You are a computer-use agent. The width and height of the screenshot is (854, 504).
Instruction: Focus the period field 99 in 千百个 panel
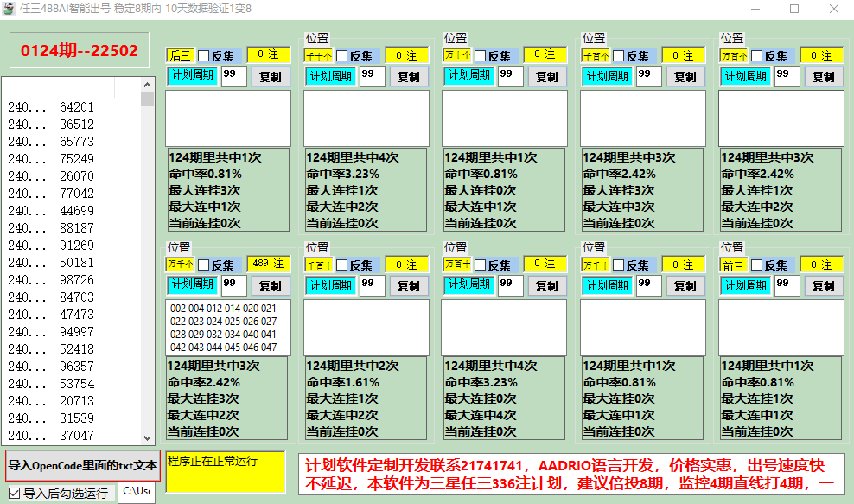point(649,76)
